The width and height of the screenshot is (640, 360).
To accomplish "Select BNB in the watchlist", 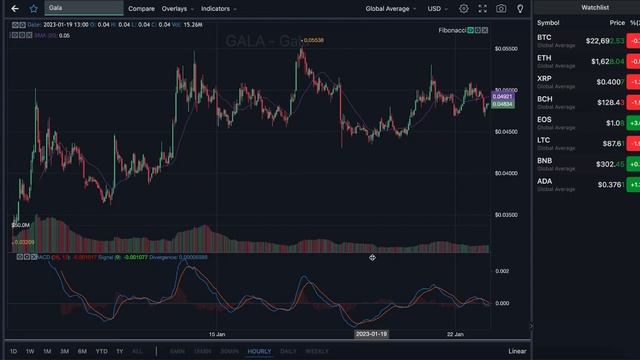I will [588, 164].
